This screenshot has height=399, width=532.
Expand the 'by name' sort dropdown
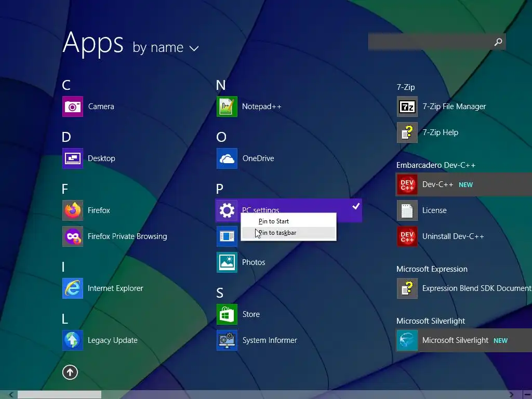[x=166, y=47]
